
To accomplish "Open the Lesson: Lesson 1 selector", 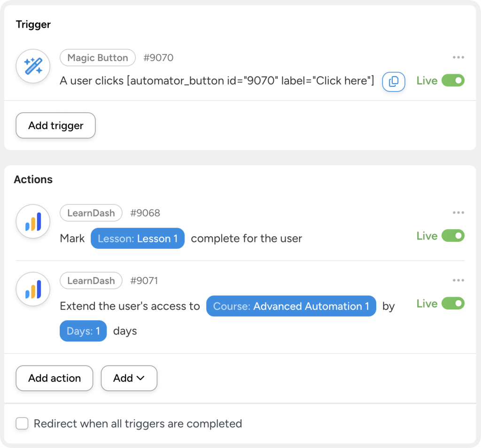I will 137,238.
